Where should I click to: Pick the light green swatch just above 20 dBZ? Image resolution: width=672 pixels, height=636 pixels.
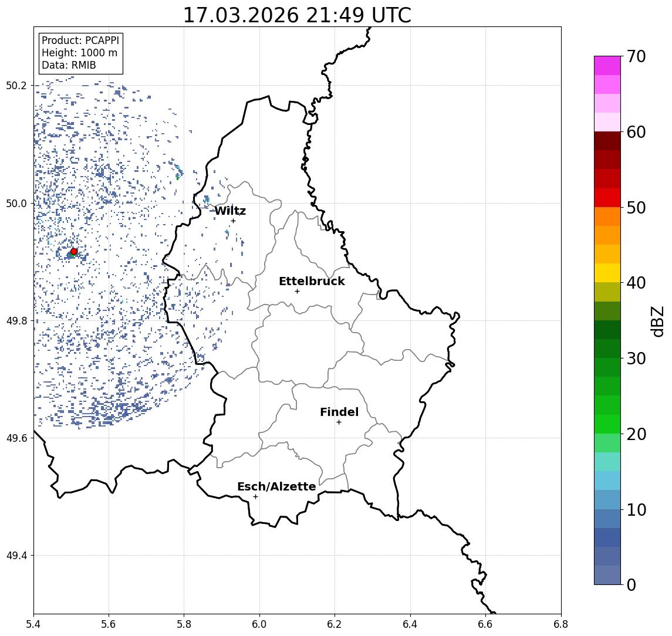(x=607, y=424)
